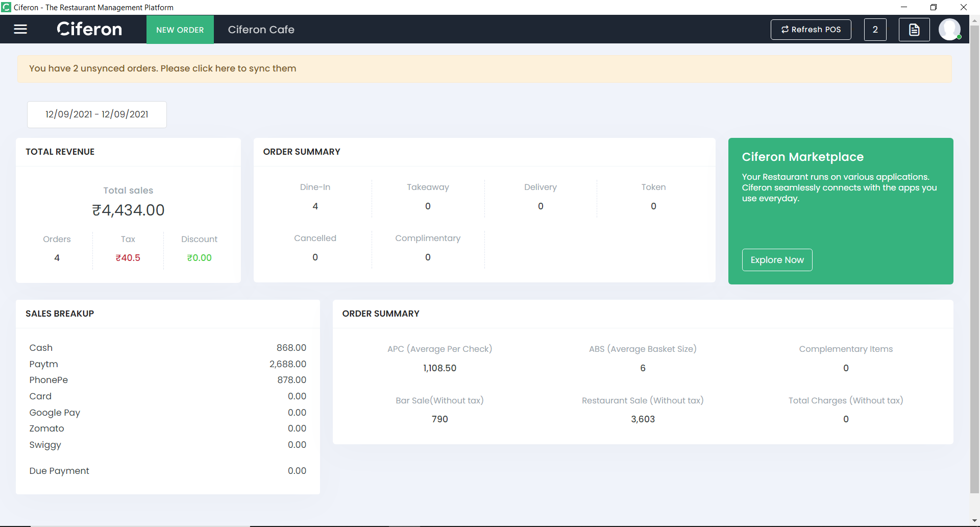Click the Cash row in Sales Breakup

click(168, 348)
